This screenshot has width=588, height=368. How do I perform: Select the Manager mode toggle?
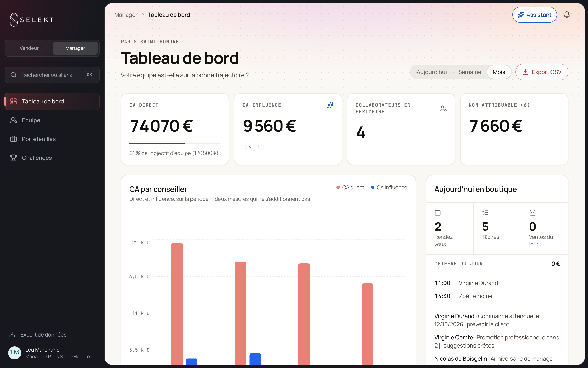[x=75, y=48]
